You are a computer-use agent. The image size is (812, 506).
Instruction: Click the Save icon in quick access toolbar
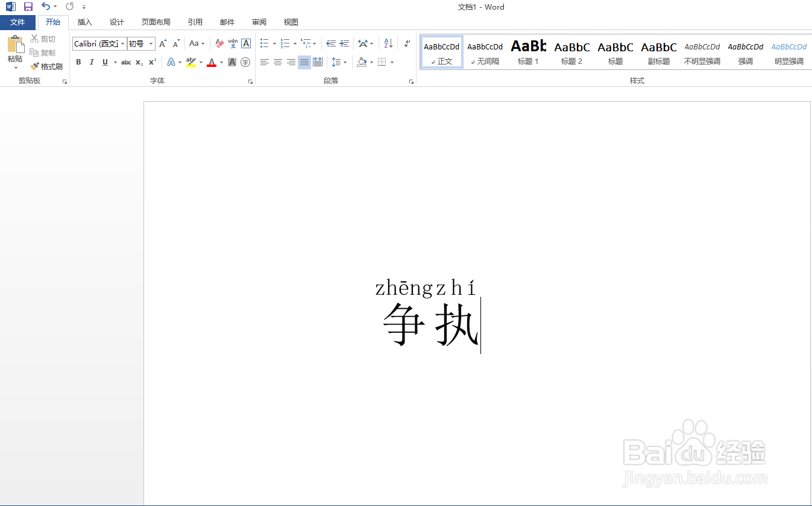pos(28,7)
